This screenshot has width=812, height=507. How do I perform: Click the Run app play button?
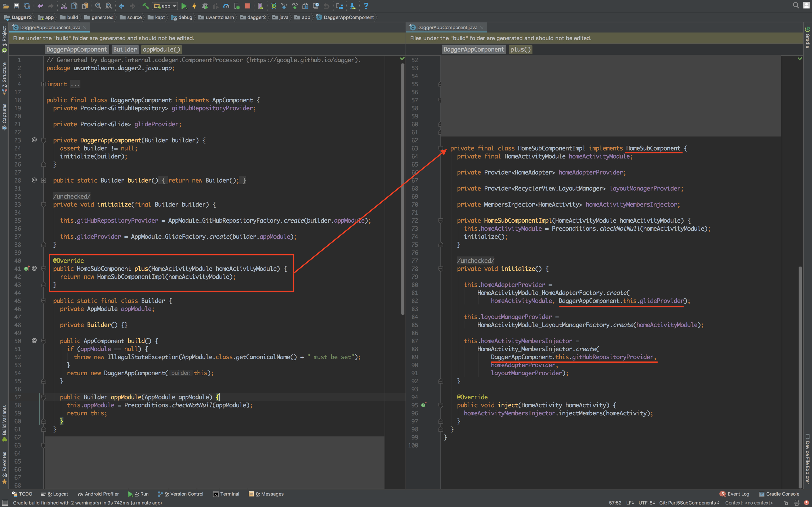point(184,6)
